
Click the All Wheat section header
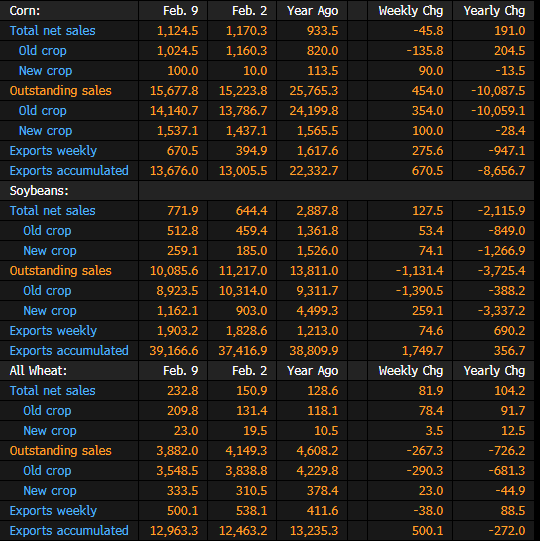point(38,371)
